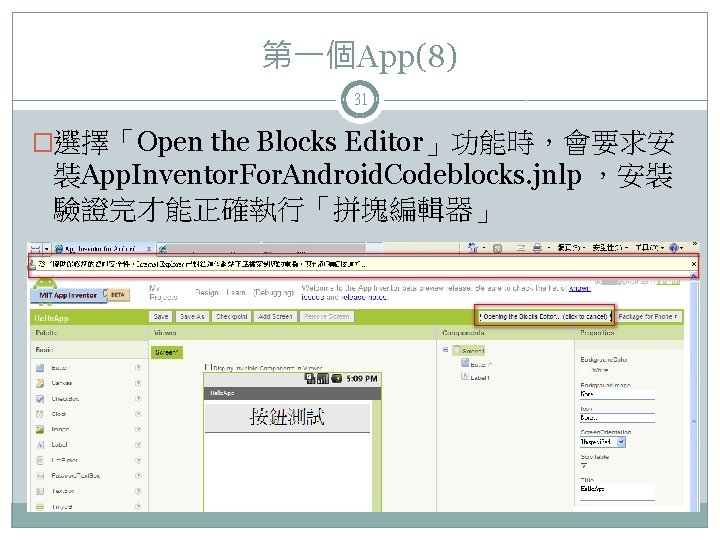Screen dimensions: 720x540
Task: Open the Learn page
Action: [x=236, y=292]
